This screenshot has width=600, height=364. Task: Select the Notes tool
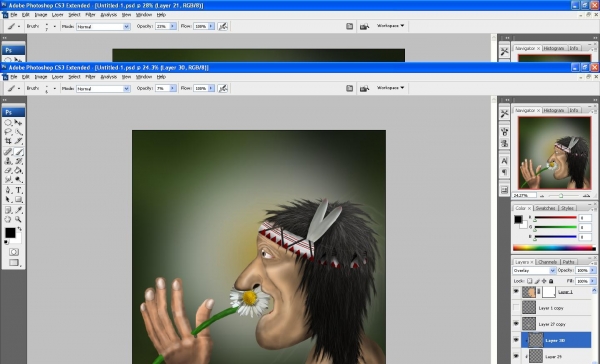click(8, 210)
